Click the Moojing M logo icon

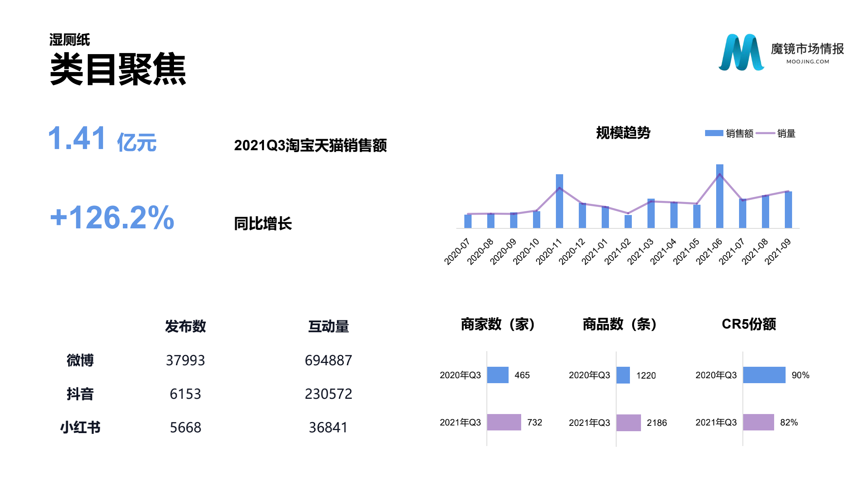(741, 53)
